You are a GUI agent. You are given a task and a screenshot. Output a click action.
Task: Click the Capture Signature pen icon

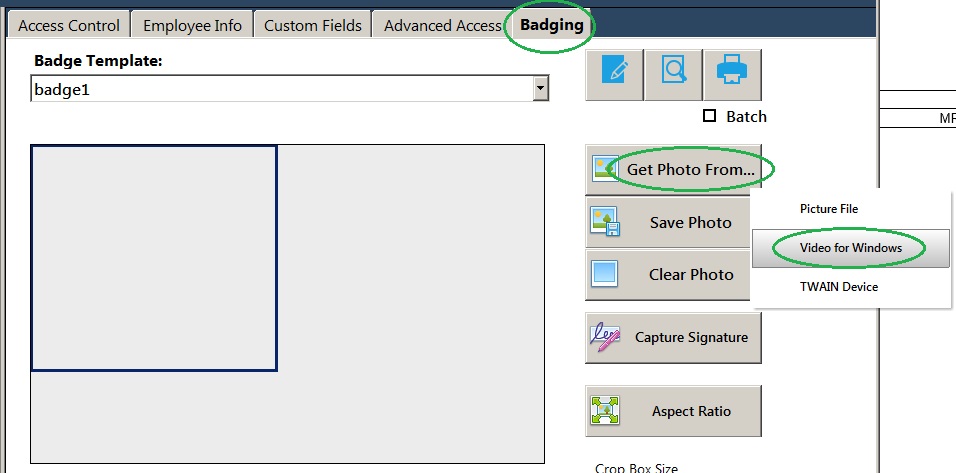click(x=605, y=337)
